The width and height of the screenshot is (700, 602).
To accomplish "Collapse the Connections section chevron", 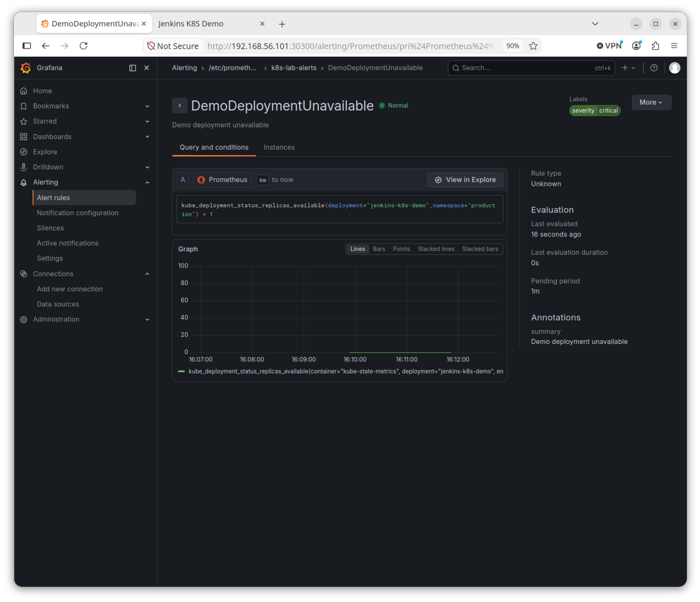I will (147, 274).
